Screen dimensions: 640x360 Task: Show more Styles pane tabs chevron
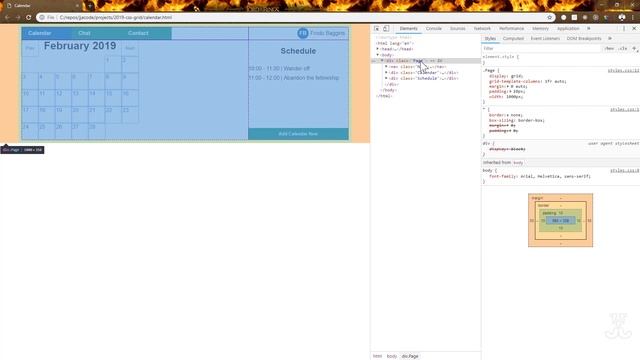point(610,38)
